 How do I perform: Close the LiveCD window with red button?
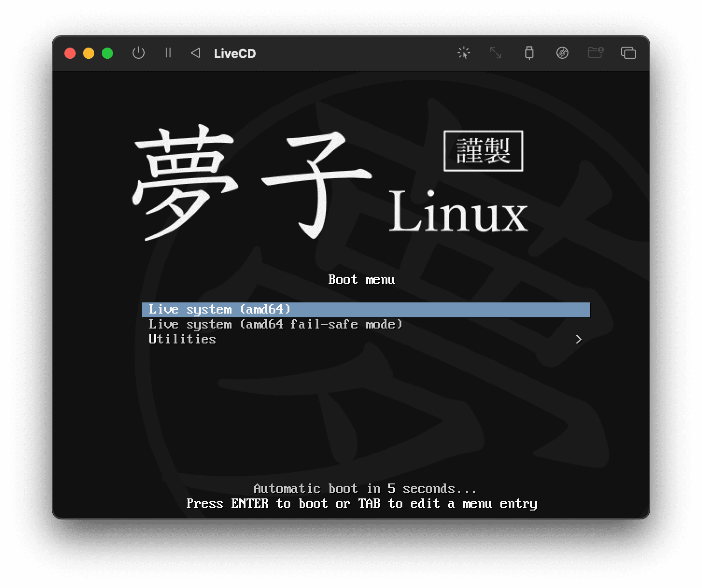[x=70, y=53]
